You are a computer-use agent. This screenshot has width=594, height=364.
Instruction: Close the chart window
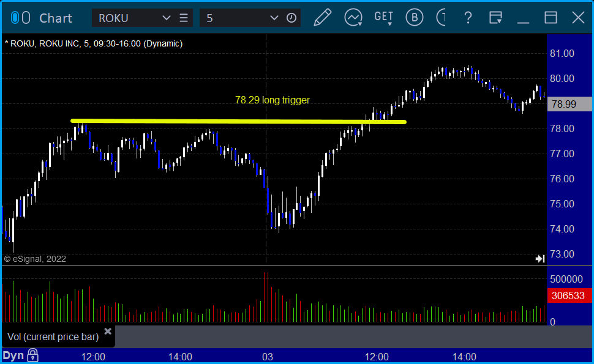(578, 17)
